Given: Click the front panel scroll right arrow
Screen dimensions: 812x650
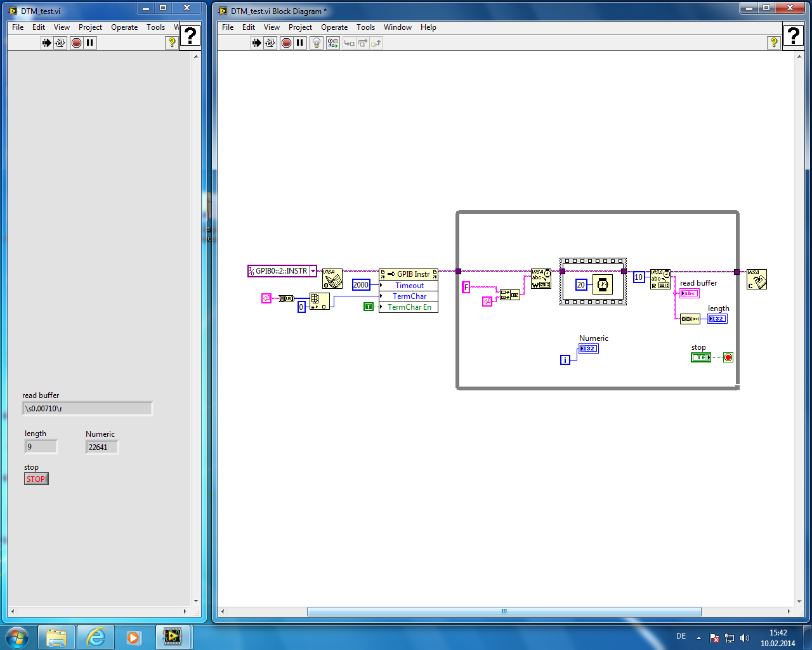Looking at the screenshot, I should (185, 611).
